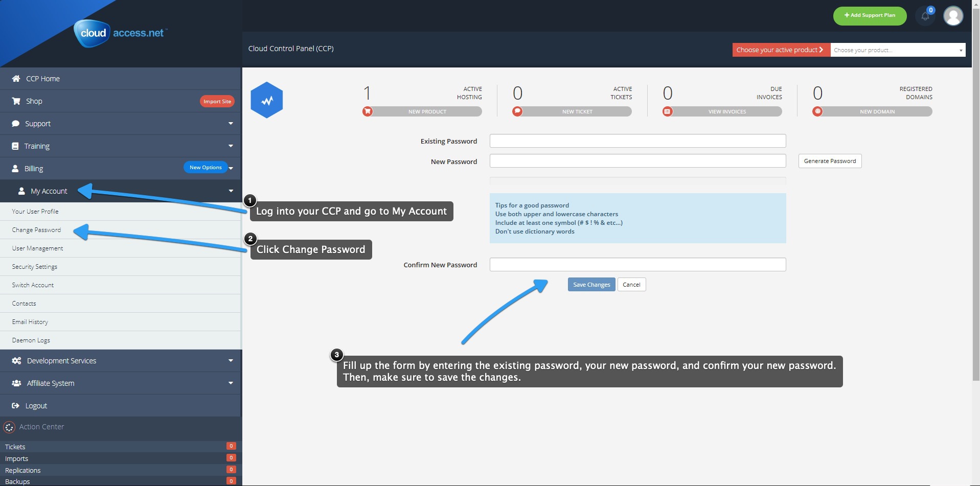The height and width of the screenshot is (486, 980).
Task: Click the Save Changes button
Action: [x=591, y=285]
